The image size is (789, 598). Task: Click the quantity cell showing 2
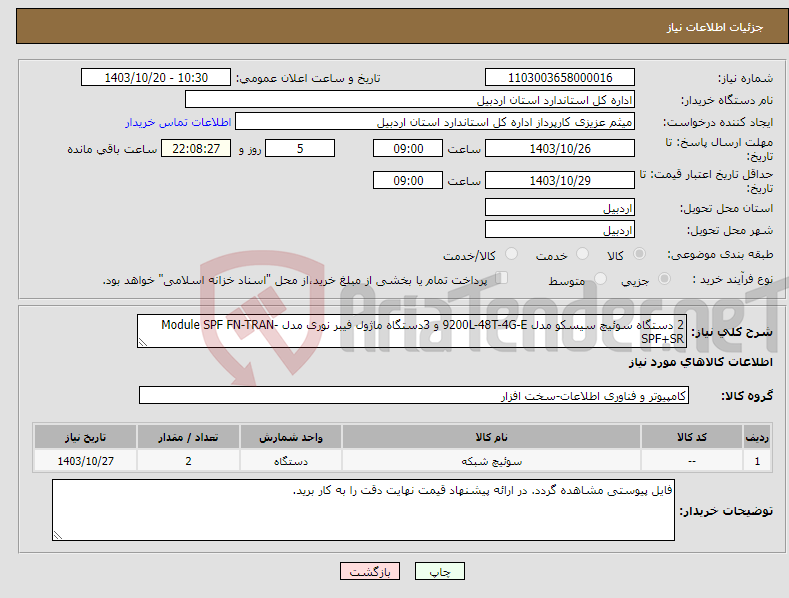pyautogui.click(x=188, y=461)
